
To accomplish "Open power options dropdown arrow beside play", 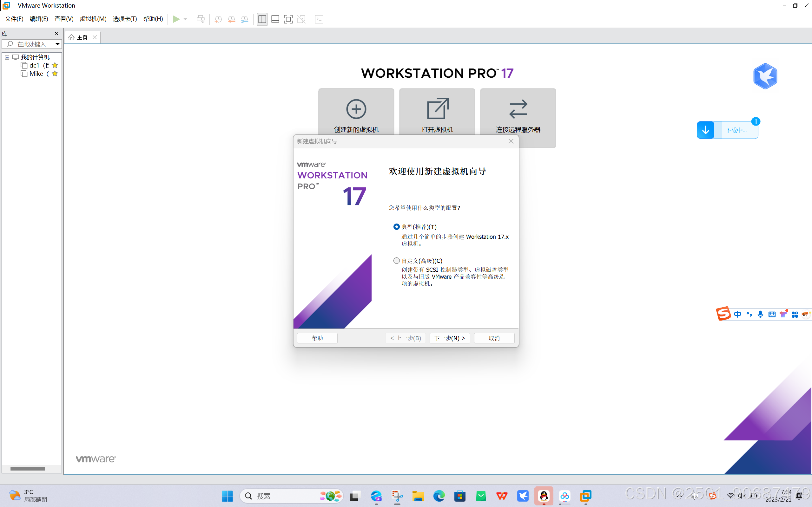I will (185, 19).
